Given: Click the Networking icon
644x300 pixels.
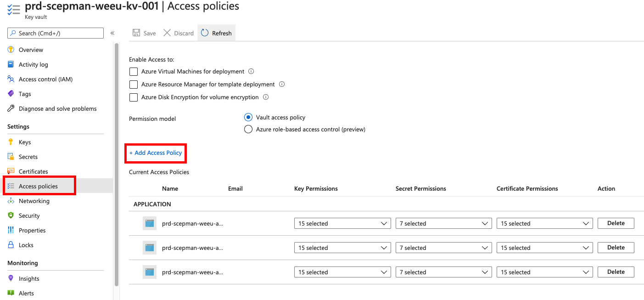Looking at the screenshot, I should tap(11, 201).
